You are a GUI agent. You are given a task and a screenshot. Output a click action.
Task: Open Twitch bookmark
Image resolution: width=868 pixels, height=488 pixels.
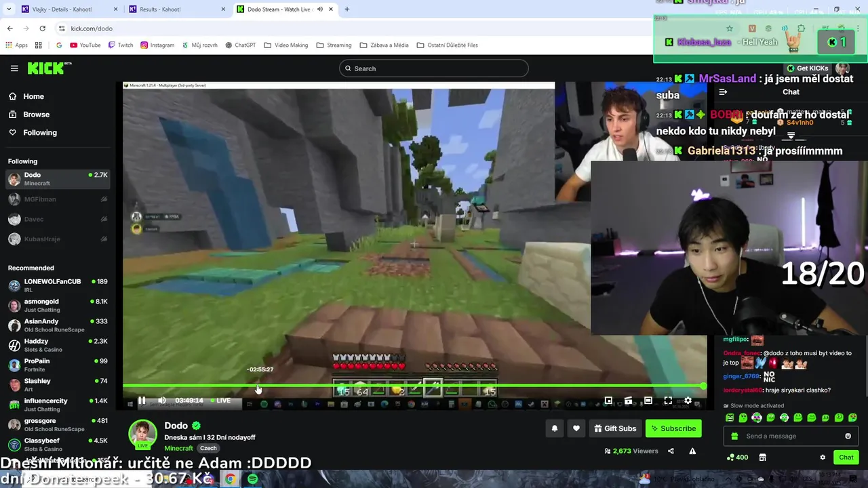click(x=120, y=45)
